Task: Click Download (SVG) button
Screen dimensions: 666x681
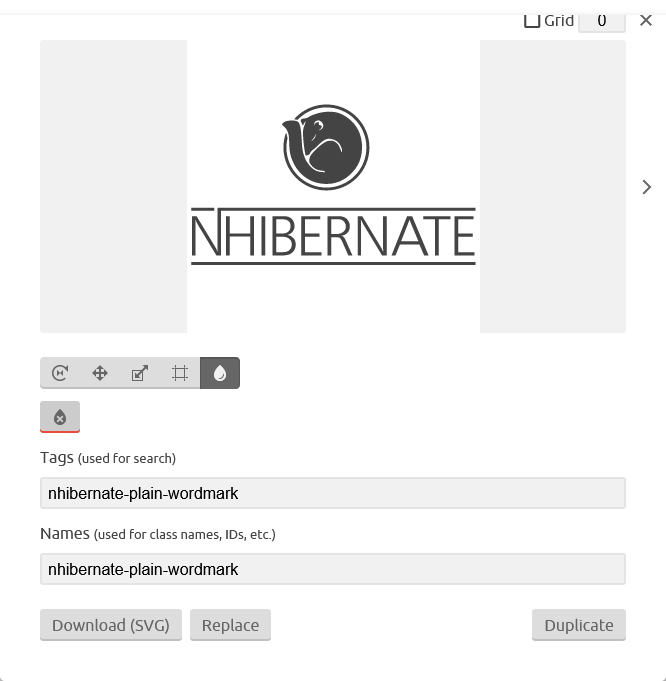Action: 111,625
